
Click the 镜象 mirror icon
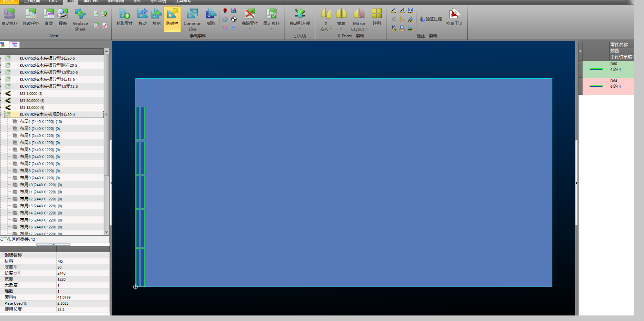click(341, 14)
